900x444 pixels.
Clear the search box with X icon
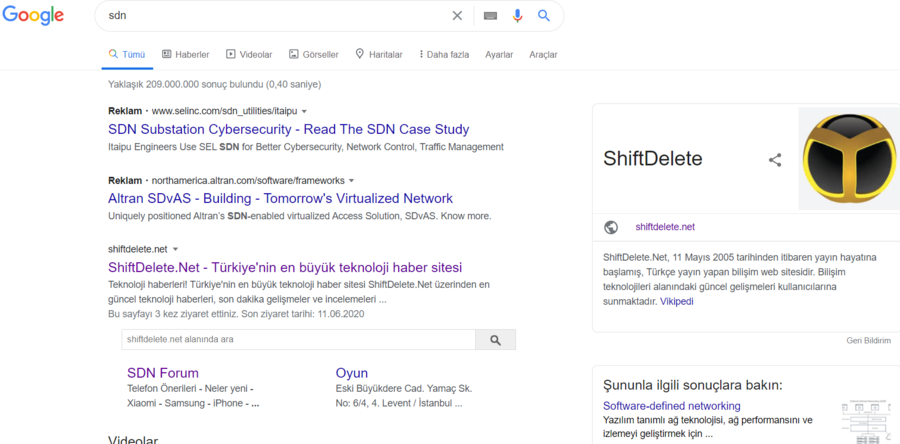[x=457, y=15]
